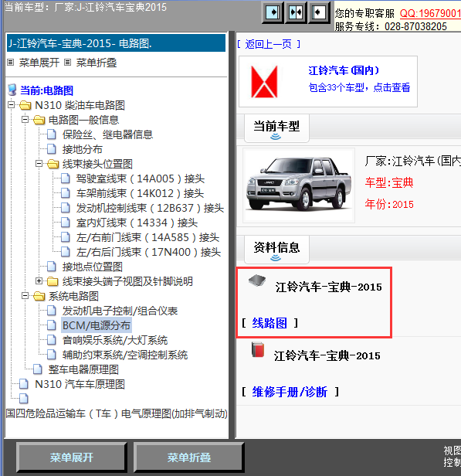The image size is (461, 476).
Task: Click the J-江铃汽车-宝典-2015- 电路图 header
Action: [116, 43]
